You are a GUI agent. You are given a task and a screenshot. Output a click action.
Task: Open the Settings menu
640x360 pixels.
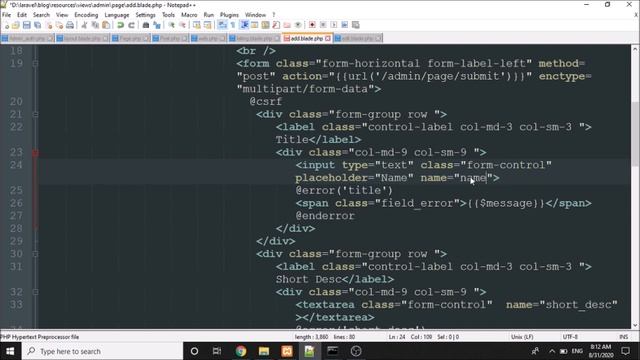click(145, 15)
